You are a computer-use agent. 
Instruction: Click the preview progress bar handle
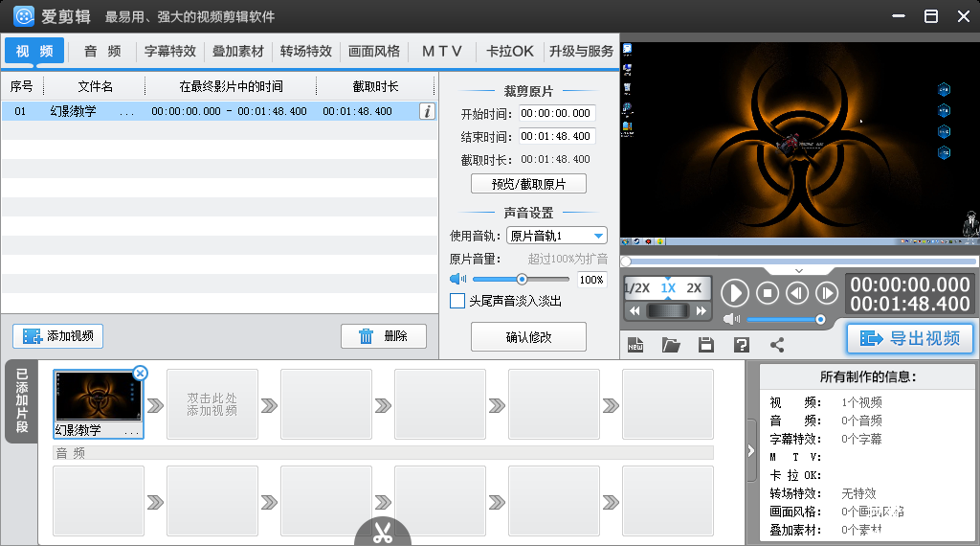pos(626,261)
